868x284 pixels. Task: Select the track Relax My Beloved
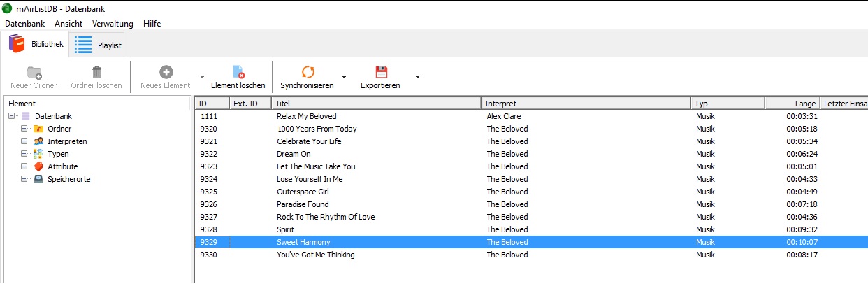(x=306, y=116)
